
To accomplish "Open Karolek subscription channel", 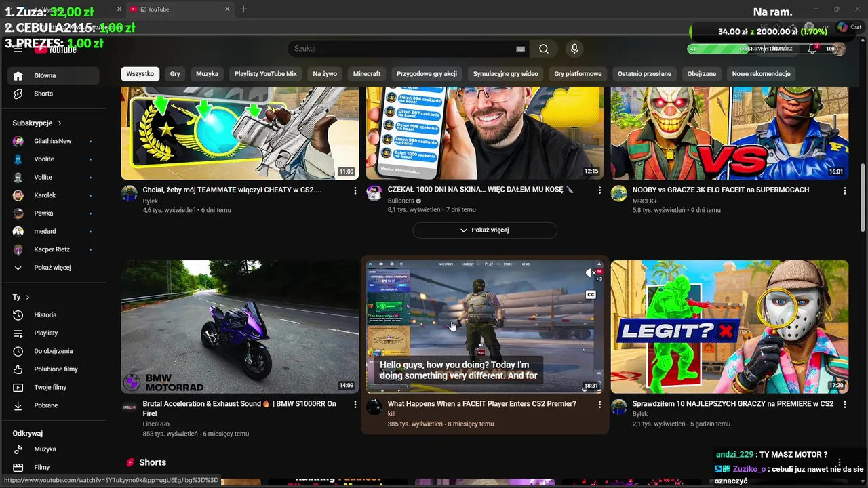I will 53,195.
